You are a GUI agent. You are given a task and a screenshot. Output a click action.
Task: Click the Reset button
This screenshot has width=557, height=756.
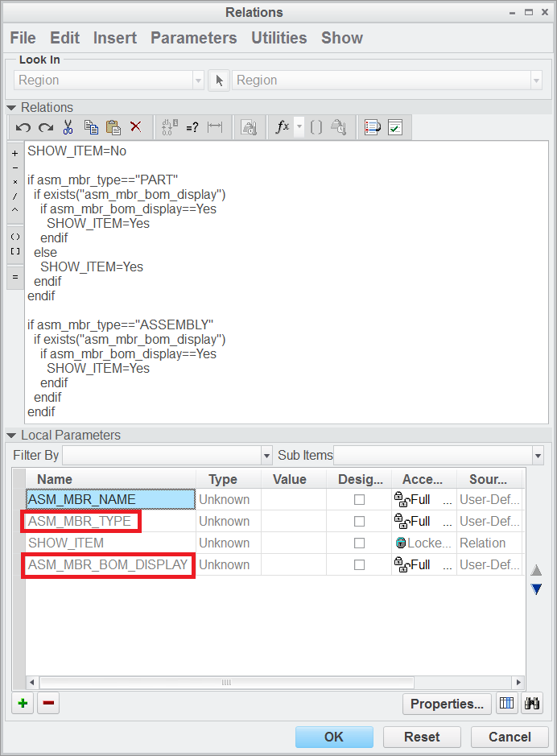(x=422, y=737)
